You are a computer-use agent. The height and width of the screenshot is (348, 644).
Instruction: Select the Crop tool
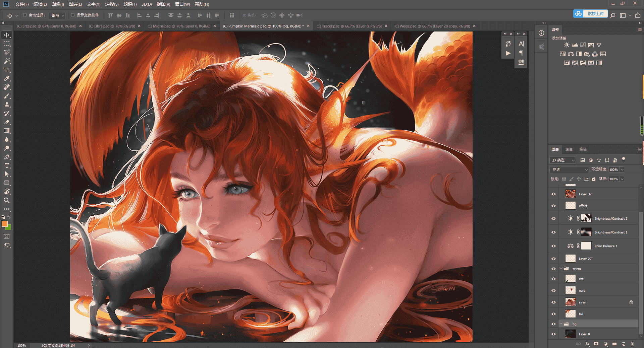(7, 70)
